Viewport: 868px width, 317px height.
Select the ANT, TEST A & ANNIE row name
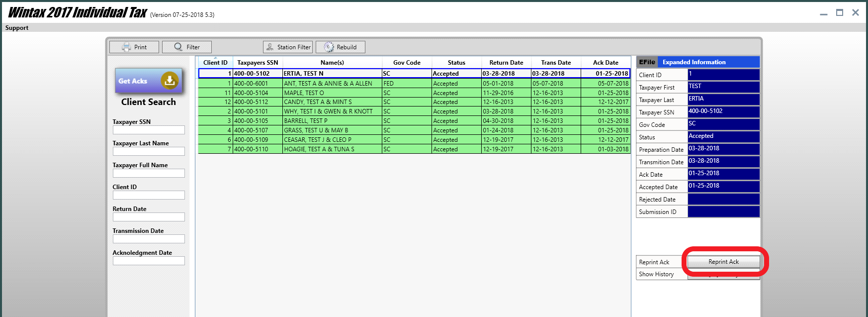[x=332, y=84]
